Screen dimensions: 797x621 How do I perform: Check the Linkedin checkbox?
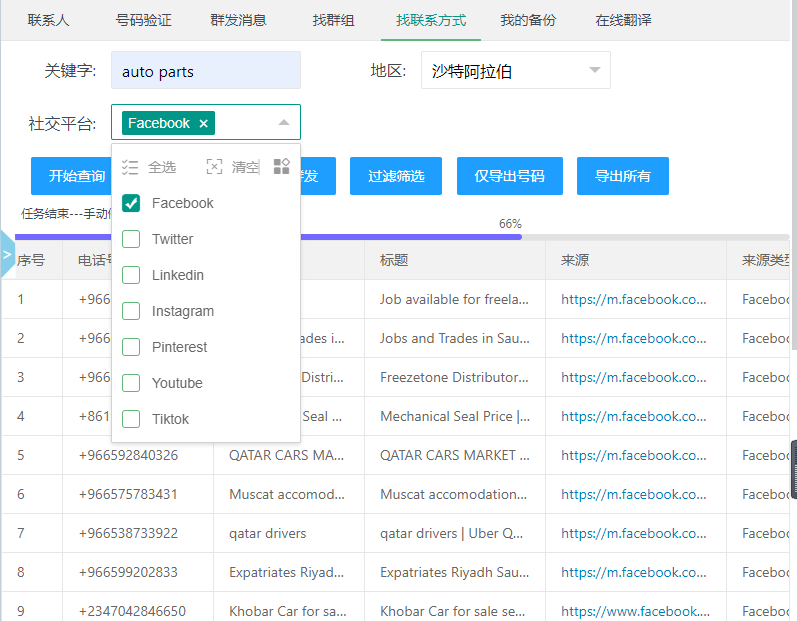coord(131,275)
